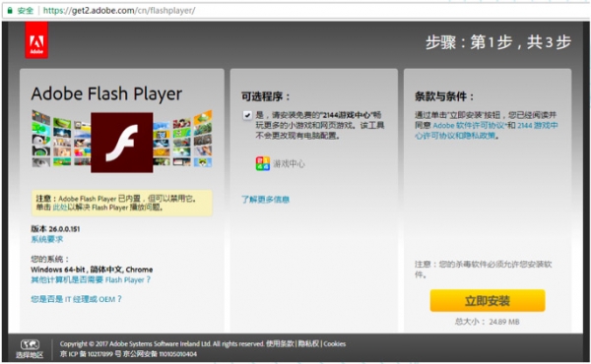Open the 系统要求 system requirements link
Screen dimensions: 591x364
(46, 239)
